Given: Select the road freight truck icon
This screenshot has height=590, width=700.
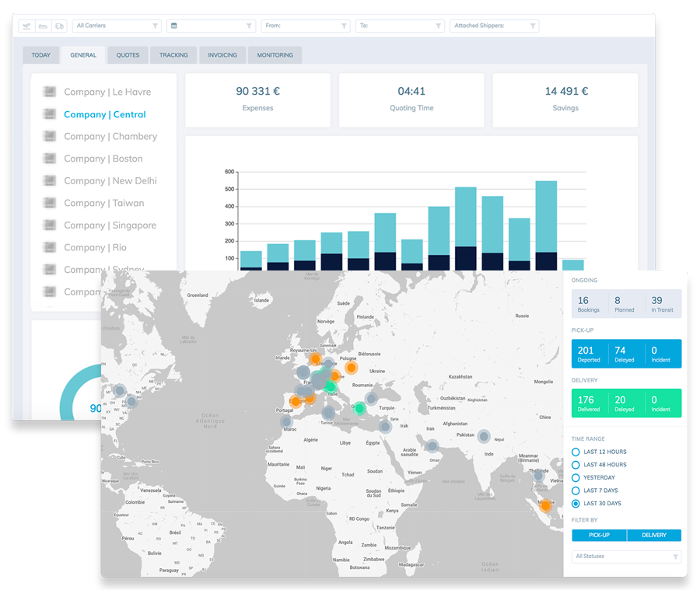Looking at the screenshot, I should [x=58, y=25].
